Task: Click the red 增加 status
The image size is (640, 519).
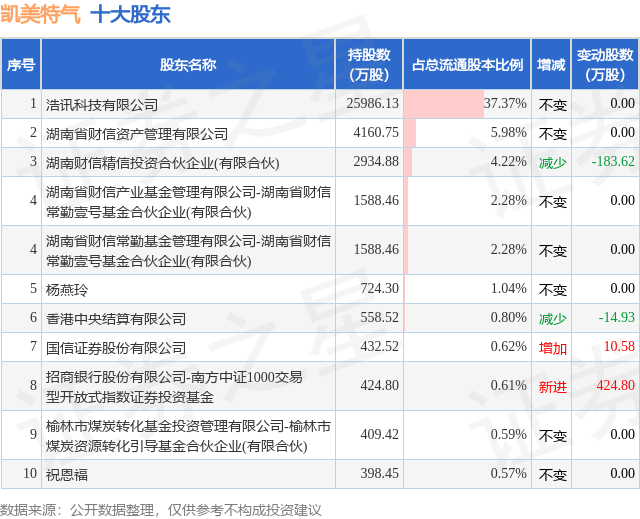Action: coord(553,348)
